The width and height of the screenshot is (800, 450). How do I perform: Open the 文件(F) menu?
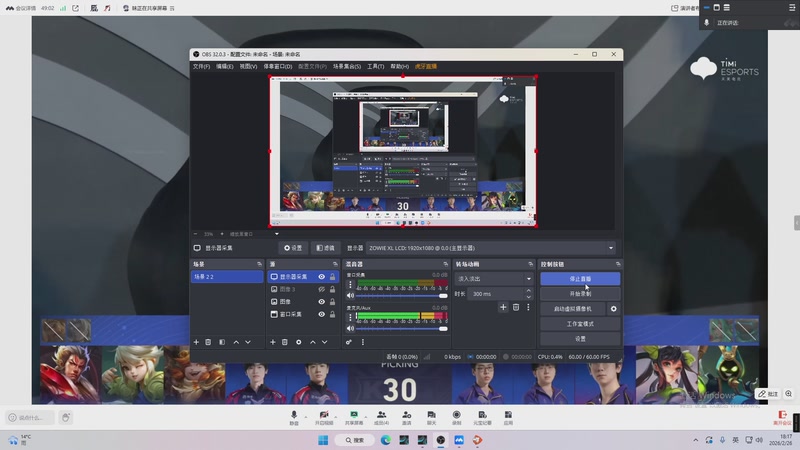201,66
